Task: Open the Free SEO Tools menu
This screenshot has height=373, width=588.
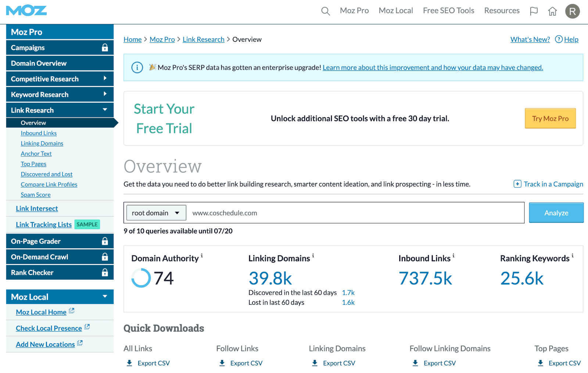Action: click(x=448, y=11)
